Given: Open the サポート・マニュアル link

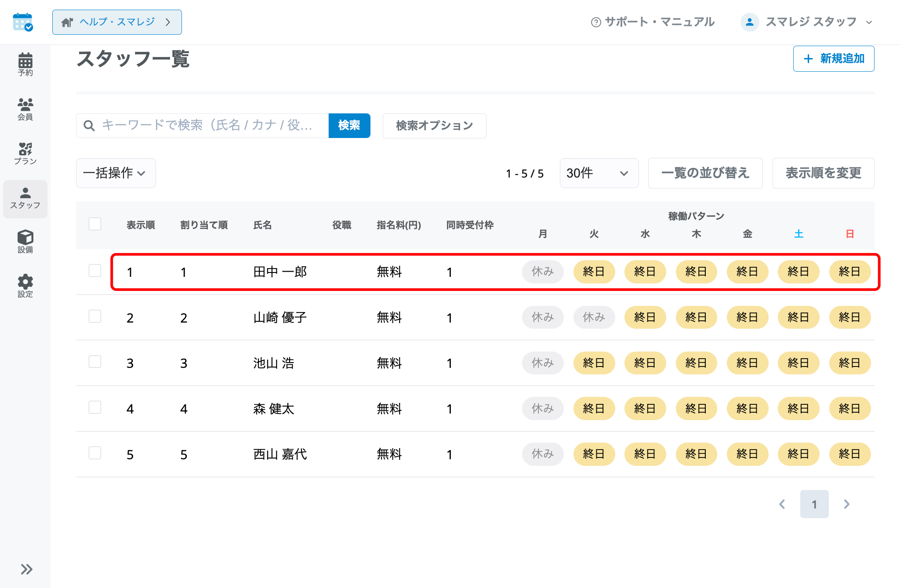Looking at the screenshot, I should (x=653, y=22).
